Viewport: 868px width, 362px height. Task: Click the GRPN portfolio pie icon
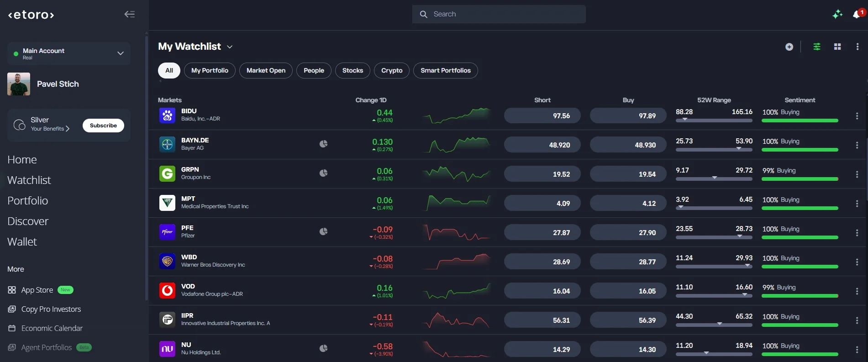tap(323, 173)
